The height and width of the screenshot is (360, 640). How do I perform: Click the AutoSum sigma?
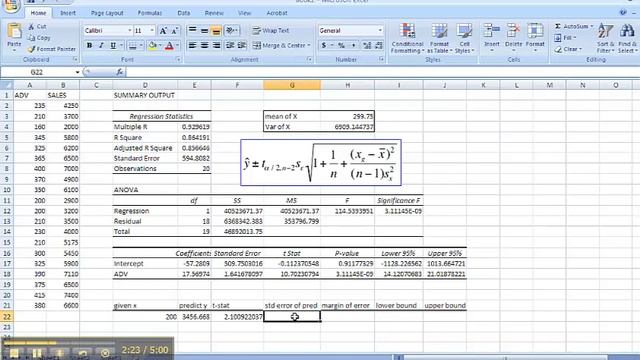coord(558,27)
